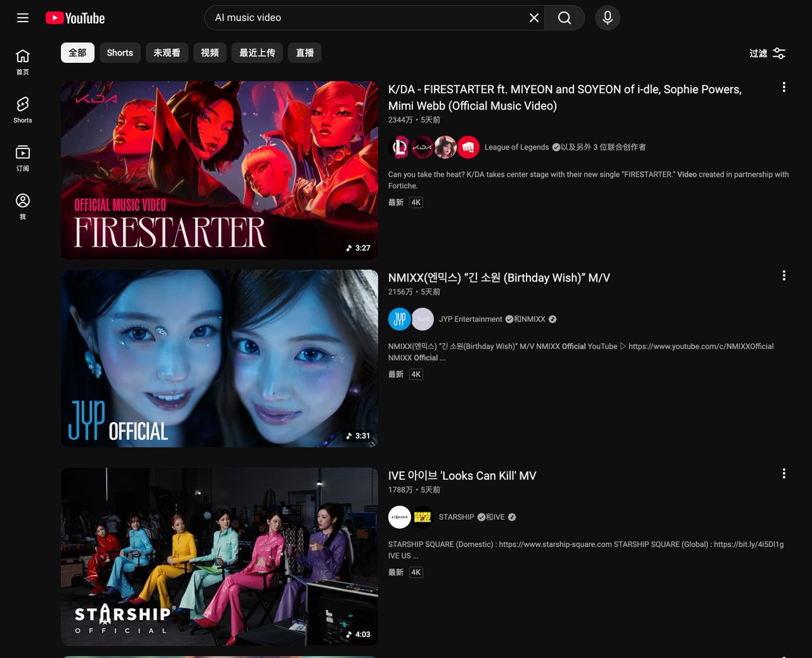
Task: Click the K/DA channel avatar
Action: 422,147
